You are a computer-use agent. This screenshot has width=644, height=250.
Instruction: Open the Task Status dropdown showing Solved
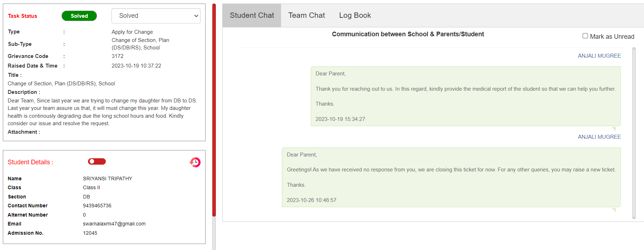pos(156,16)
